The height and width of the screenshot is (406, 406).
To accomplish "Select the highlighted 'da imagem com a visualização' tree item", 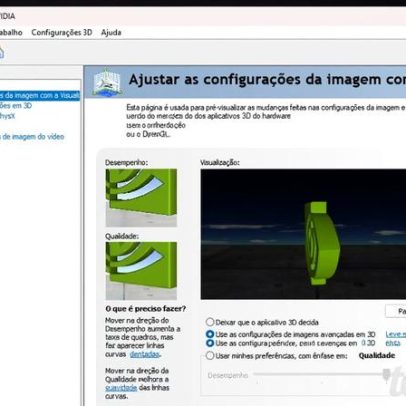I will [40, 96].
